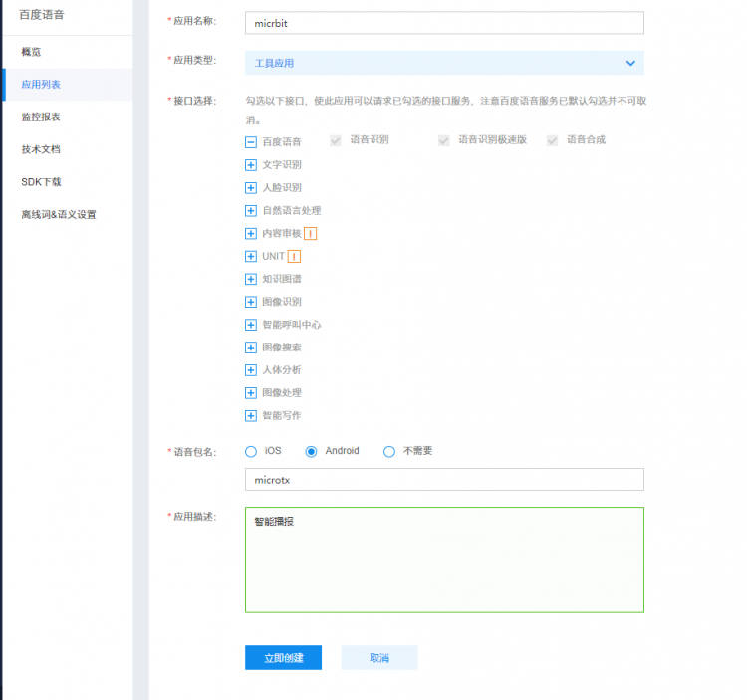Toggle the 语音合成 checkbox
This screenshot has height=700, width=747.
(x=552, y=140)
